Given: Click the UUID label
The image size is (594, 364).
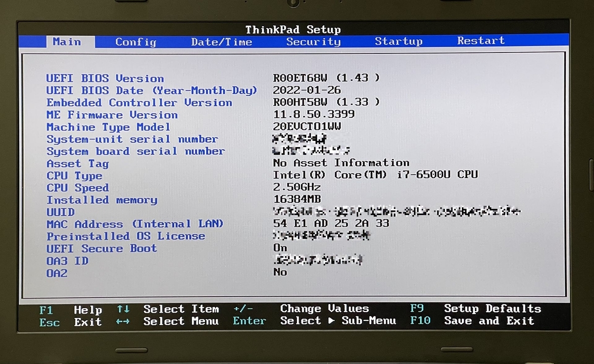Looking at the screenshot, I should tap(60, 212).
